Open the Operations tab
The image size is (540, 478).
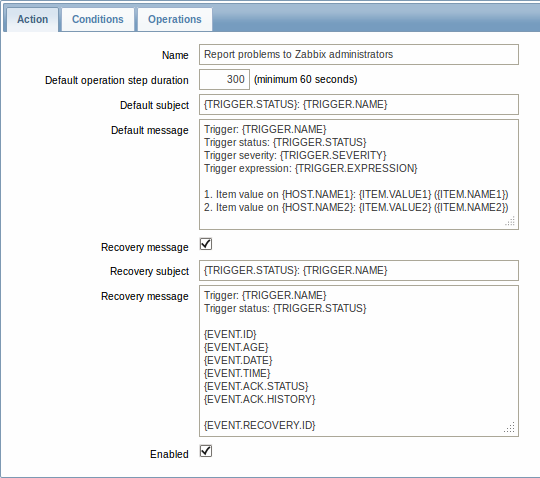click(x=175, y=20)
